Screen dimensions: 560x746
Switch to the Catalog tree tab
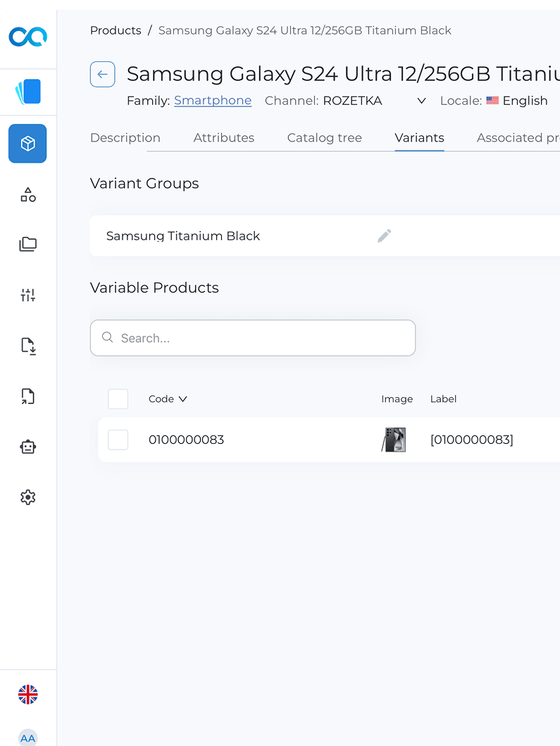(x=325, y=137)
